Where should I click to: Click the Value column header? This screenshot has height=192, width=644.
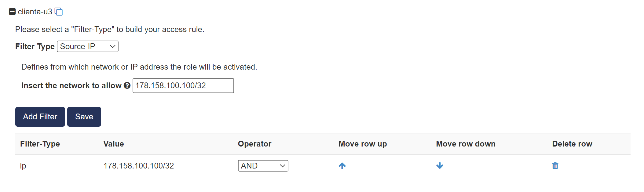tap(114, 144)
